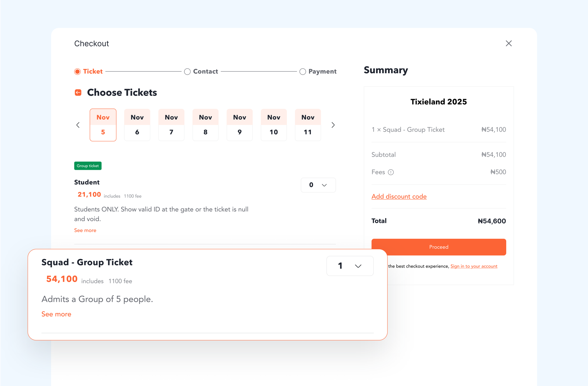Select the Ticket step radio button
Image resolution: width=588 pixels, height=386 pixels.
click(77, 71)
